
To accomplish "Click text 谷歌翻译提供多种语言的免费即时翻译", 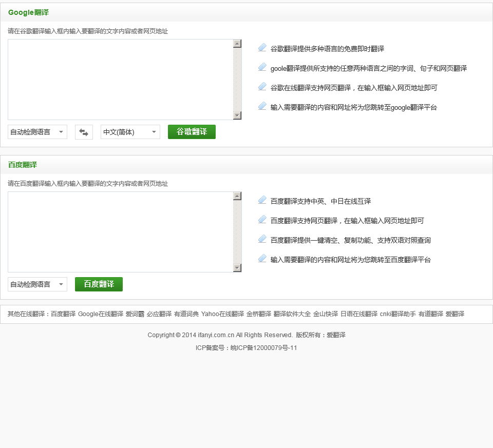I will [x=327, y=49].
